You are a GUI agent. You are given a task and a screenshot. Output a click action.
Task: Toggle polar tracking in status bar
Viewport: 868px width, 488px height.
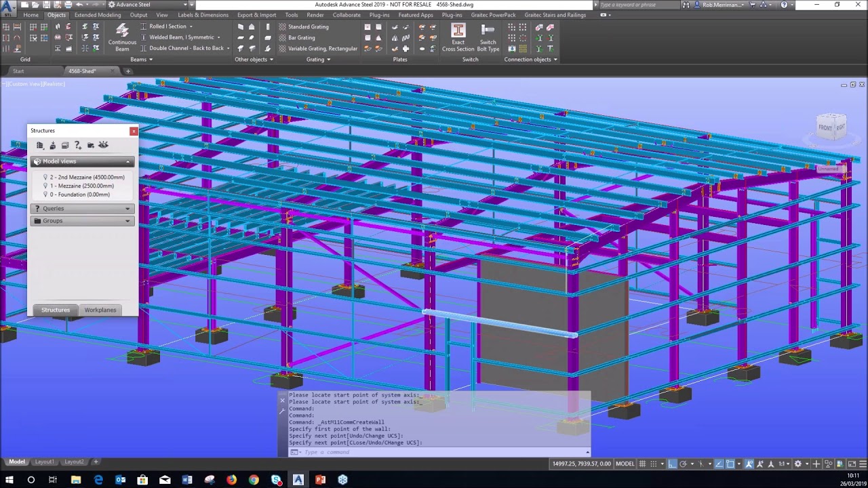click(684, 464)
